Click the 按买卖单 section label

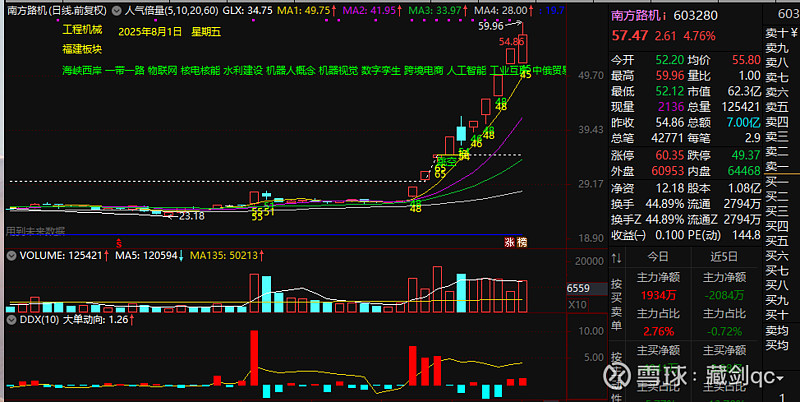(x=616, y=304)
